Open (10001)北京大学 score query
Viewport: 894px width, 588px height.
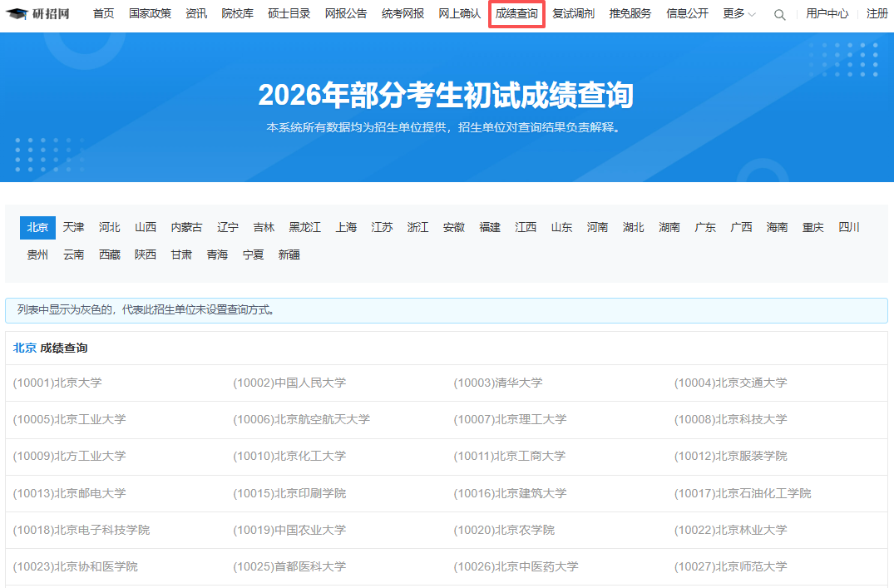57,383
